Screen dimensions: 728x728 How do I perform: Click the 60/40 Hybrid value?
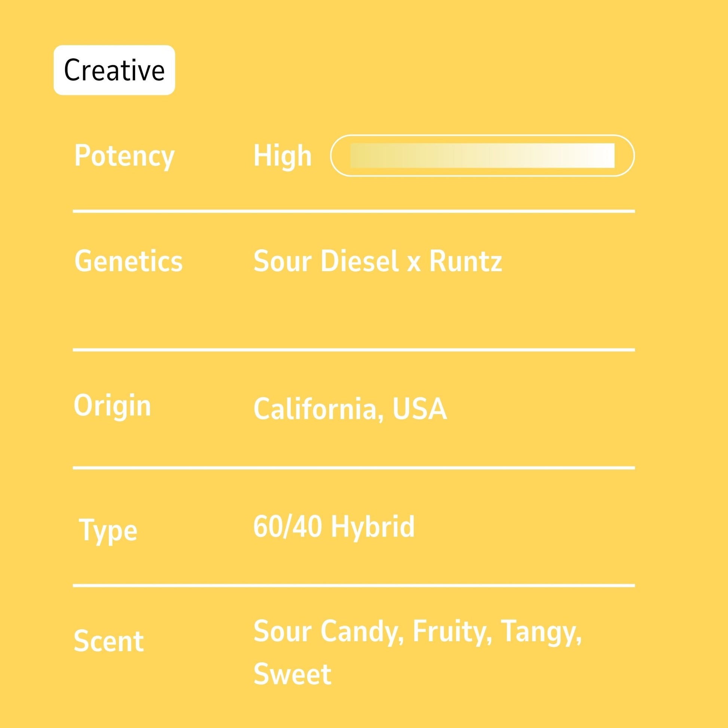[334, 526]
